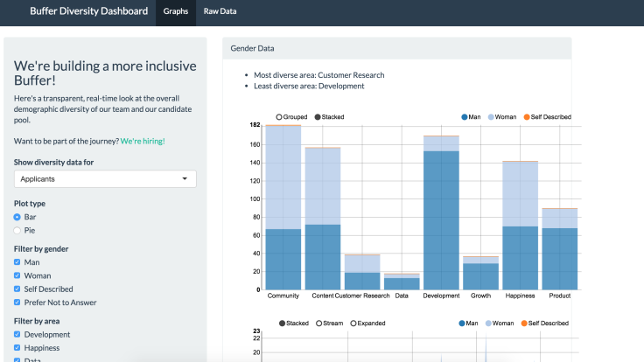Select the Pie plot type
Image resolution: width=644 pixels, height=362 pixels.
click(17, 231)
